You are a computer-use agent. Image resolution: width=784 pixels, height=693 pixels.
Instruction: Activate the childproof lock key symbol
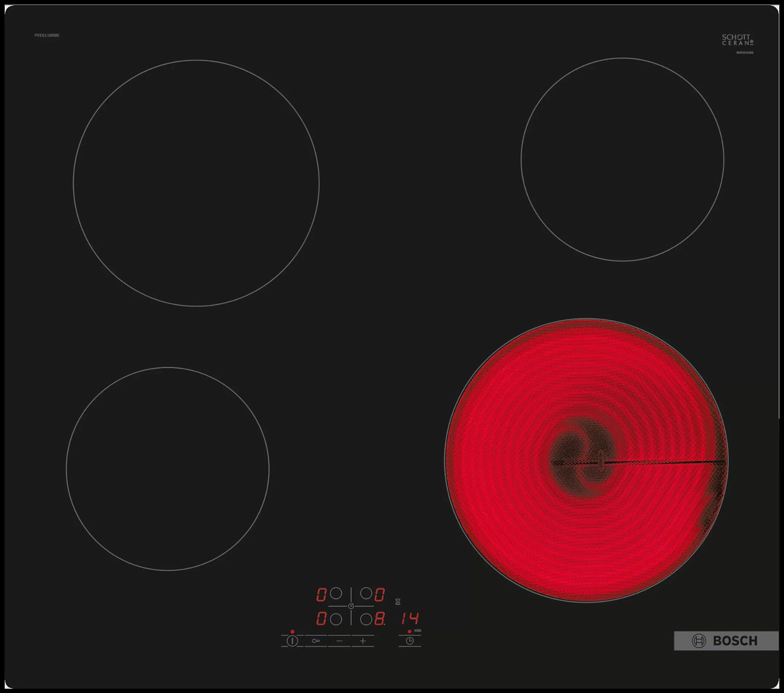tap(316, 641)
